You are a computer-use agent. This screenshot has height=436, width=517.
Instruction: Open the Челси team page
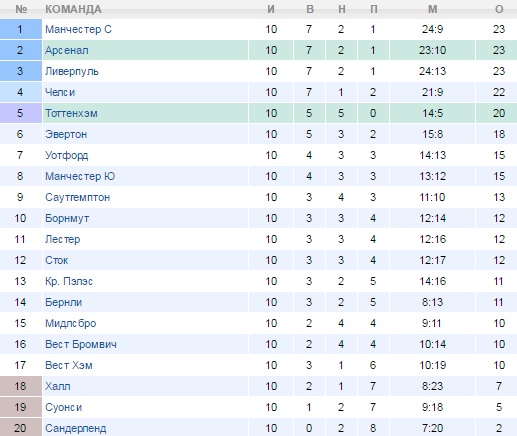(x=60, y=92)
